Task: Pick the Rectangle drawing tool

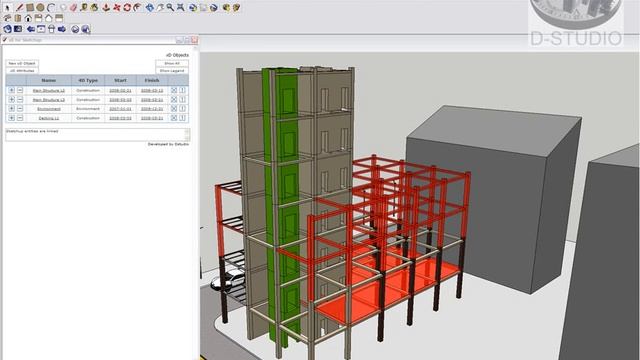Action: 30,7
